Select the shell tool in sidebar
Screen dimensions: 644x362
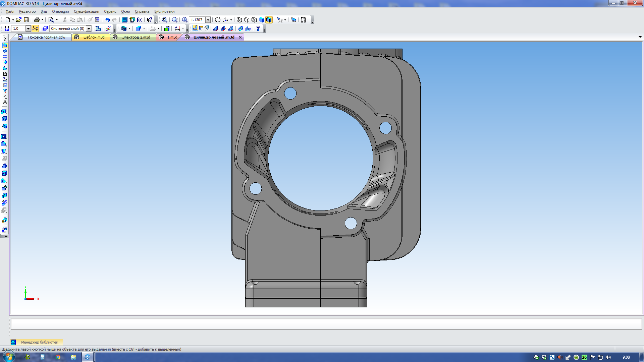click(x=4, y=173)
